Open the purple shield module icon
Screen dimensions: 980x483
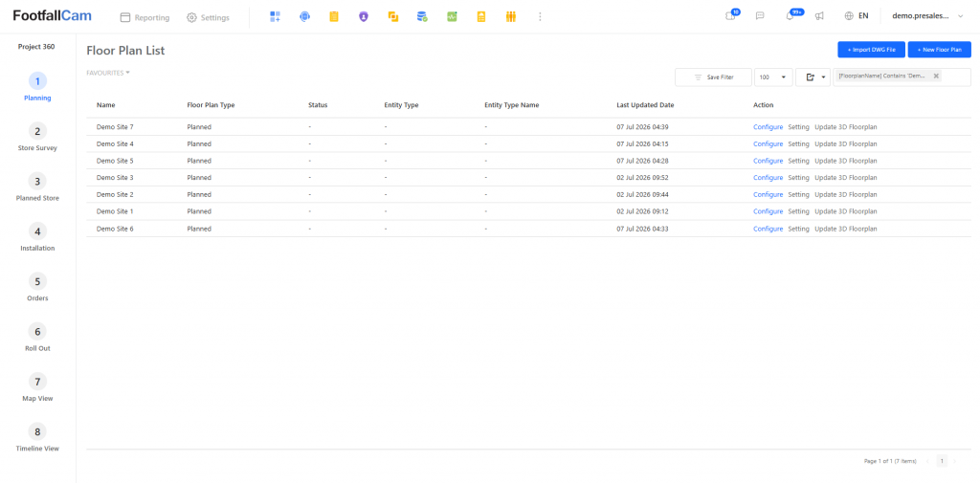(364, 17)
